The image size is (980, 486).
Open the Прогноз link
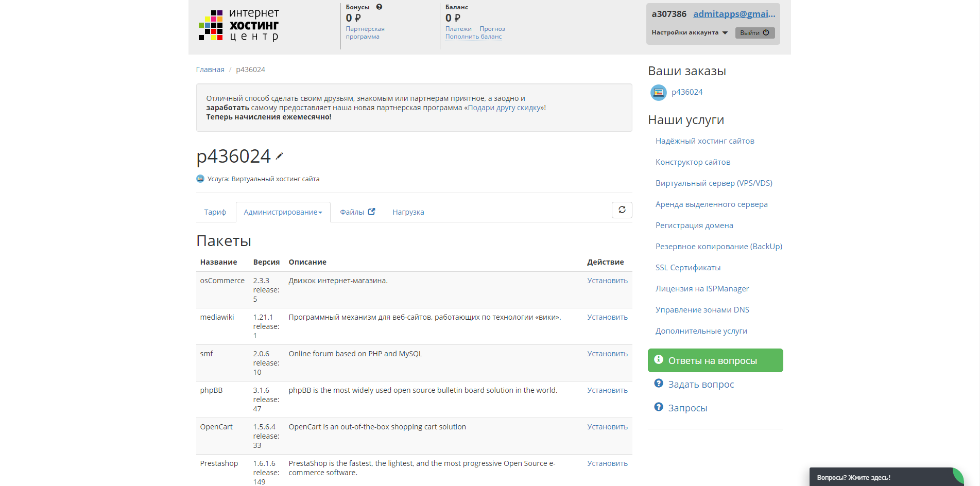pyautogui.click(x=492, y=29)
